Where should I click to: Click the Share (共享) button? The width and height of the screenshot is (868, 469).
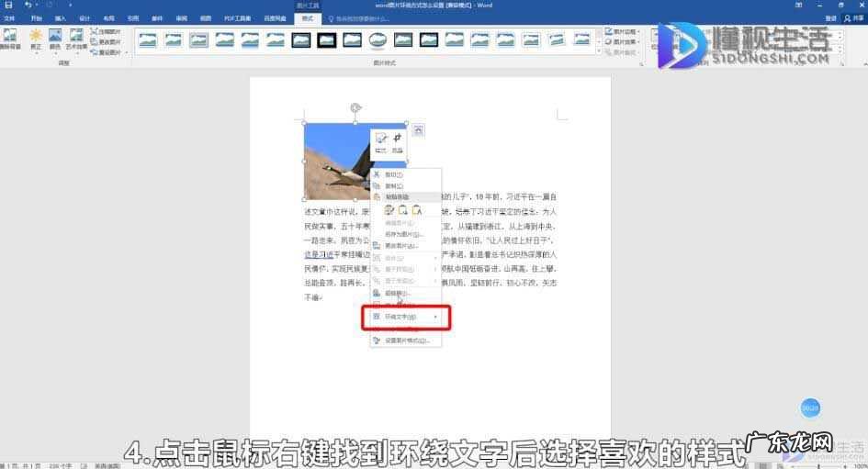coord(853,18)
